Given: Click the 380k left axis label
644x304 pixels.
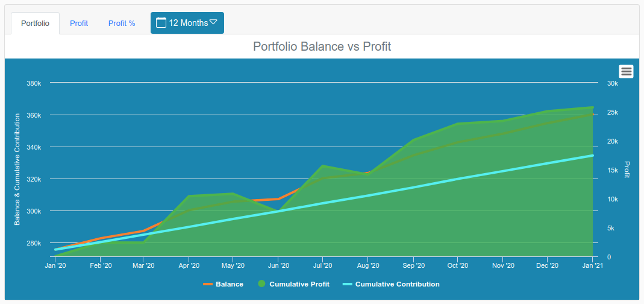Looking at the screenshot, I should click(x=34, y=83).
